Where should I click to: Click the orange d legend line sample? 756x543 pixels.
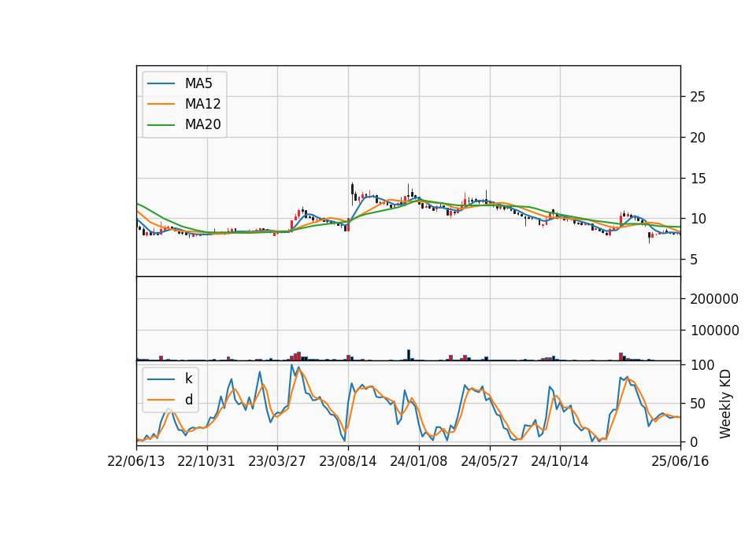tap(161, 400)
